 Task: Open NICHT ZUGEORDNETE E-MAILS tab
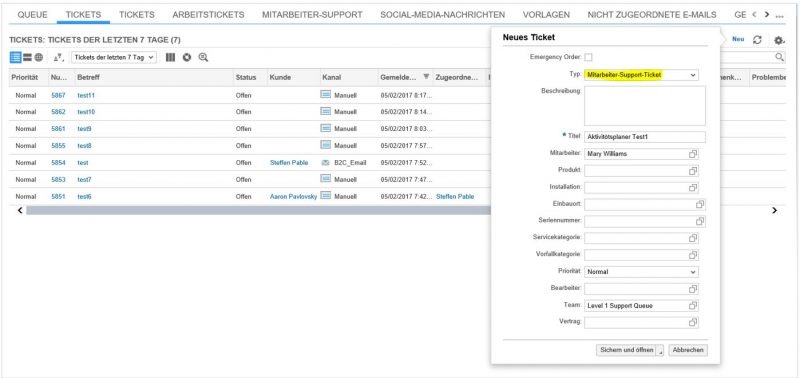tap(652, 15)
